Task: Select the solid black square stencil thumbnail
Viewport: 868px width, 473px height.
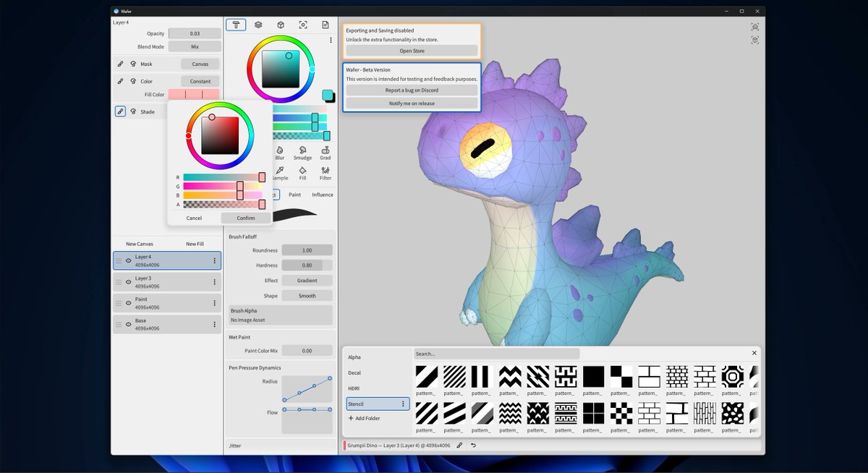Action: click(593, 377)
